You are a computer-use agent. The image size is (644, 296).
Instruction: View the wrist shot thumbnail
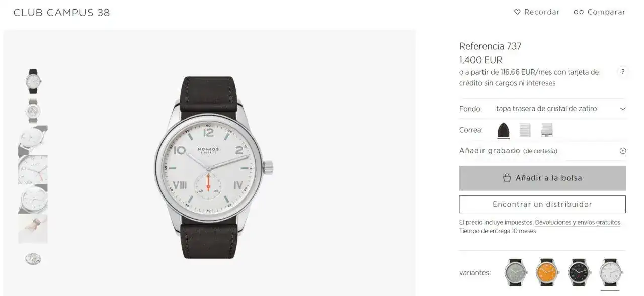pyautogui.click(x=33, y=229)
